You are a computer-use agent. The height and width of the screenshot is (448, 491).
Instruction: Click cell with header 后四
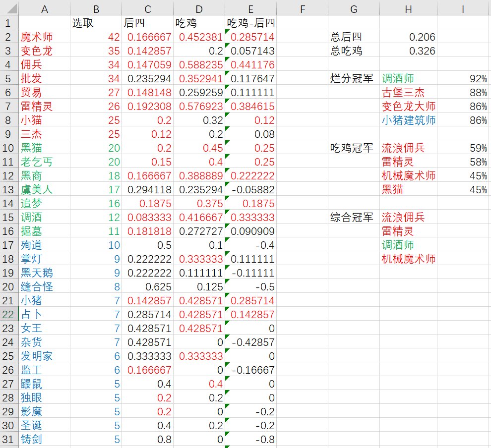click(x=147, y=23)
